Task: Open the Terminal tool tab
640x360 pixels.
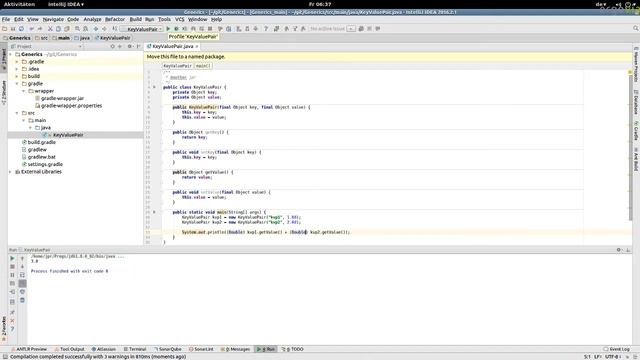Action: (x=135, y=349)
